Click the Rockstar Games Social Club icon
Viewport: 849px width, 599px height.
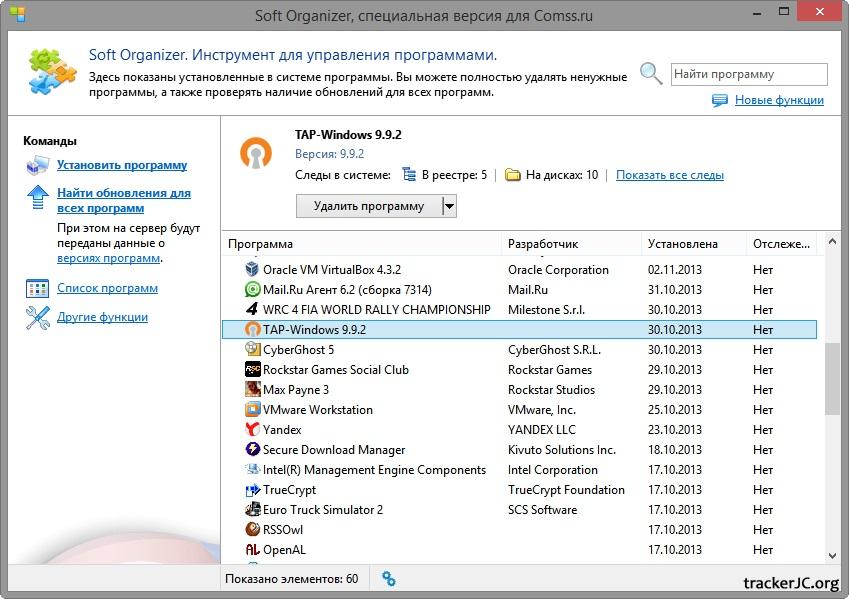click(252, 369)
